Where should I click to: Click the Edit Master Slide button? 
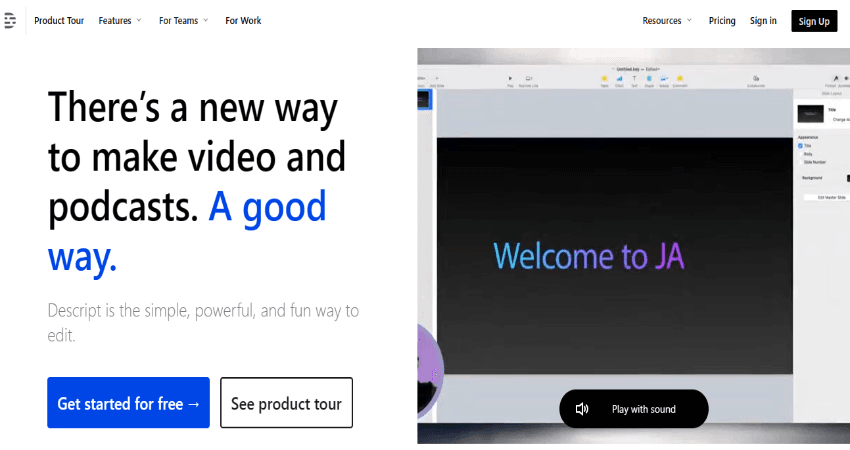click(x=828, y=197)
